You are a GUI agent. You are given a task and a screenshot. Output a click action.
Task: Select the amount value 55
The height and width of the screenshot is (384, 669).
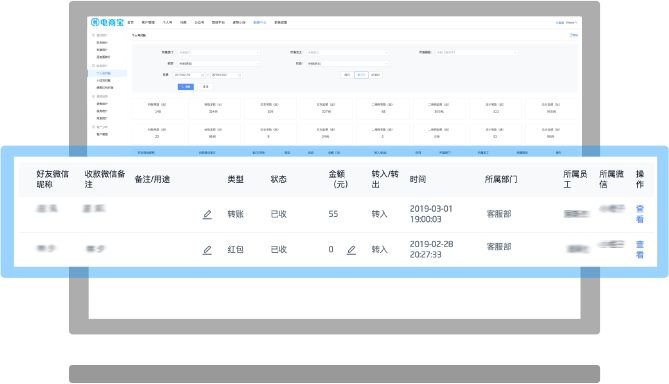[333, 214]
